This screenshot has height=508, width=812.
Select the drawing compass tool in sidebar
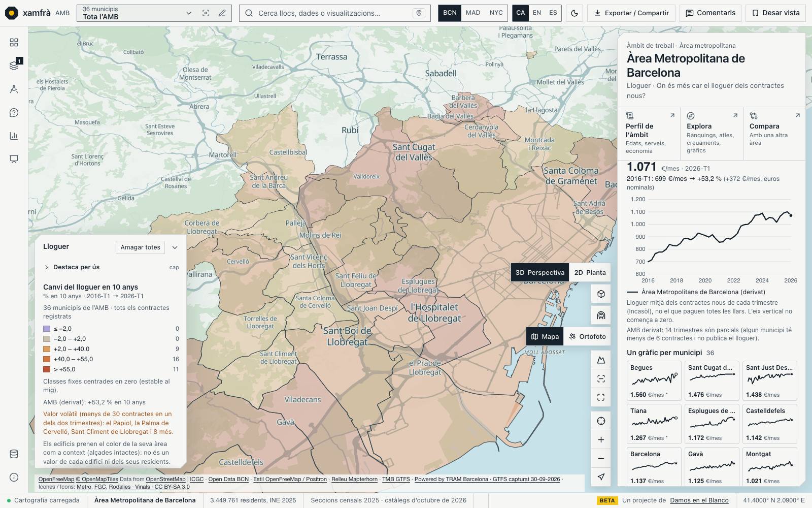(14, 89)
